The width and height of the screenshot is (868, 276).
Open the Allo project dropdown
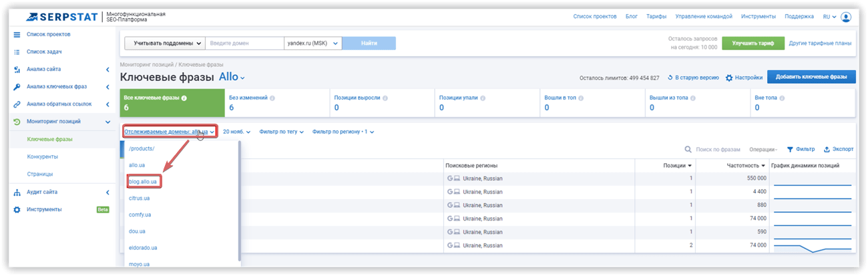232,78
